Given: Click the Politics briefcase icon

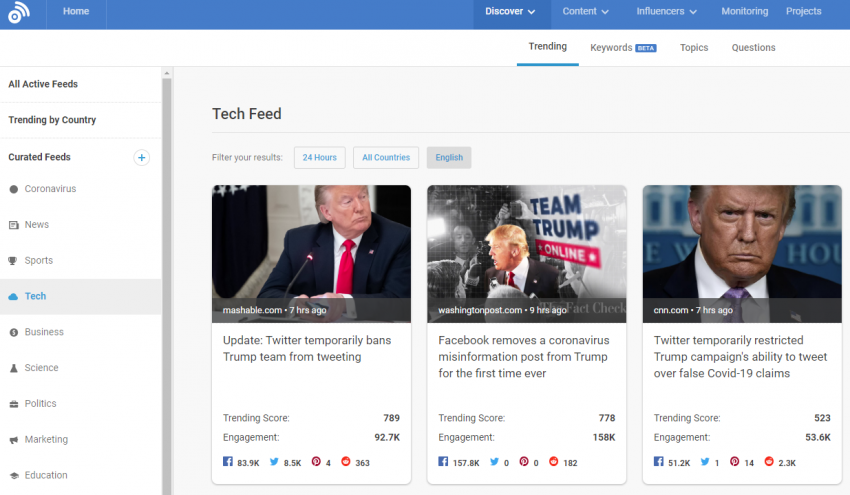Looking at the screenshot, I should pyautogui.click(x=14, y=404).
